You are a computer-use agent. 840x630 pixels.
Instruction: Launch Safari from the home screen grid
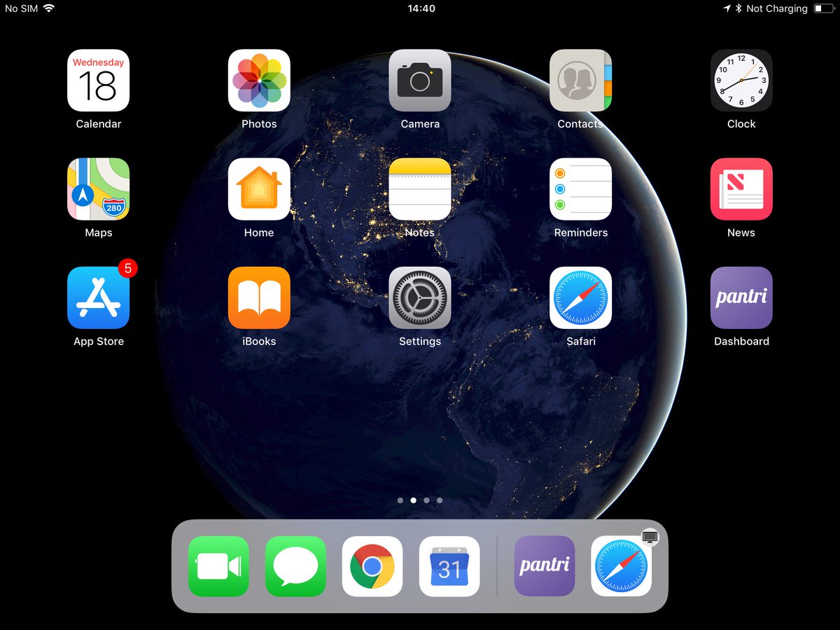[x=581, y=297]
